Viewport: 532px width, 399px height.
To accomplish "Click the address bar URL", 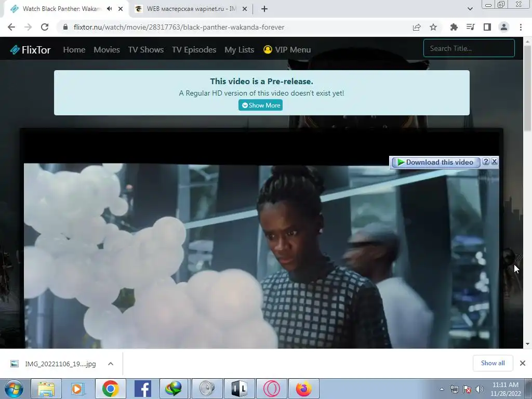I will (179, 27).
